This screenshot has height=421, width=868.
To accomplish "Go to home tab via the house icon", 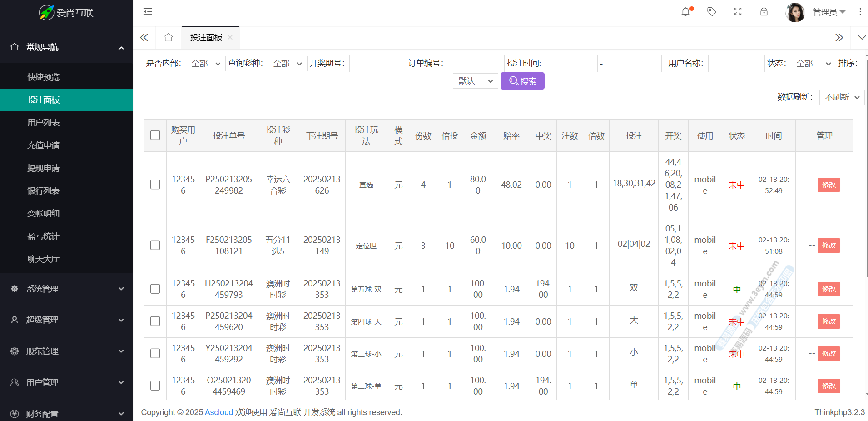I will coord(168,38).
